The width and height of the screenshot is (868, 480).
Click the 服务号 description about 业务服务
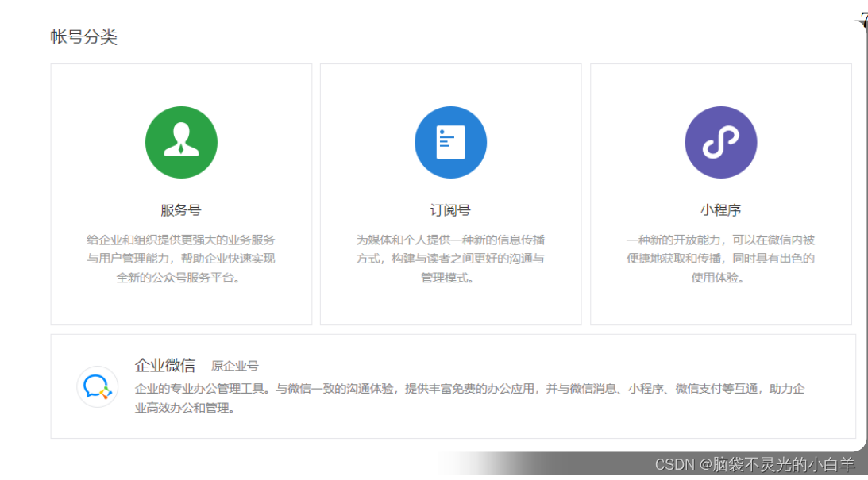click(x=181, y=259)
